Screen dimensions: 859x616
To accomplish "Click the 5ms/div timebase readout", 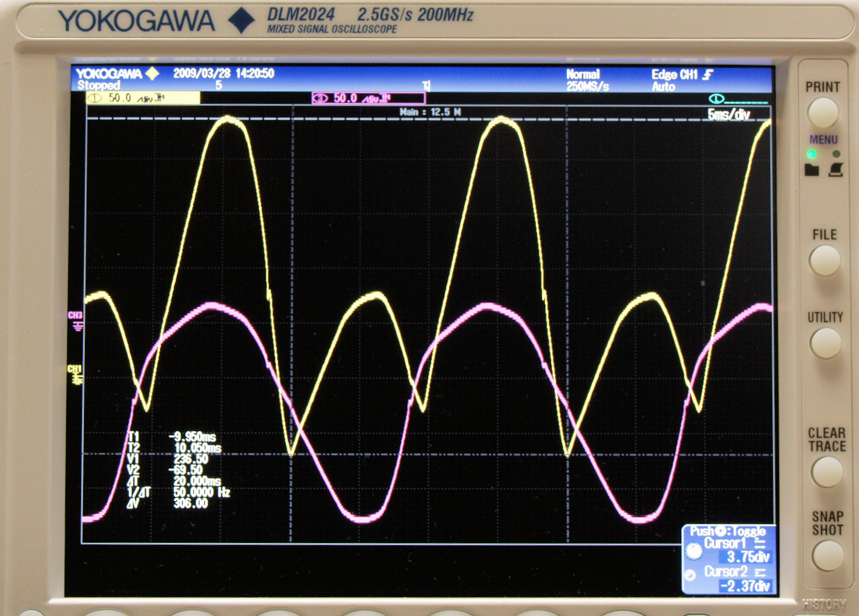I will pos(728,114).
